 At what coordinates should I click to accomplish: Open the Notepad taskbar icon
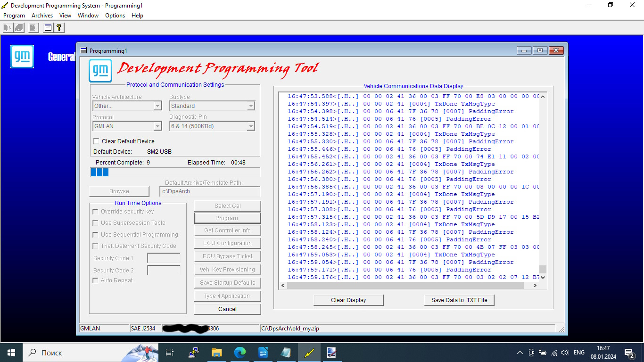(x=286, y=353)
